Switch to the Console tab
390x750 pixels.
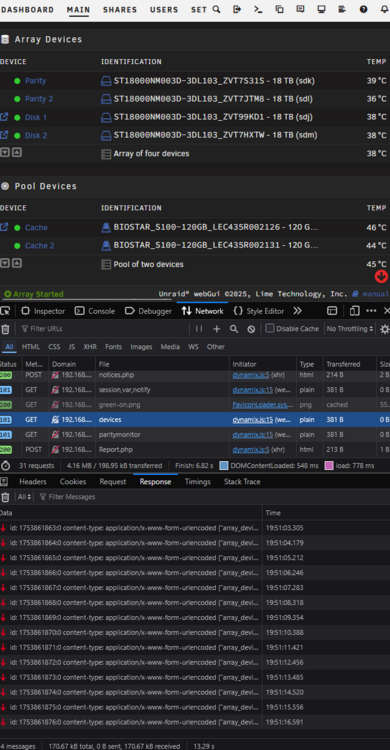tap(95, 311)
